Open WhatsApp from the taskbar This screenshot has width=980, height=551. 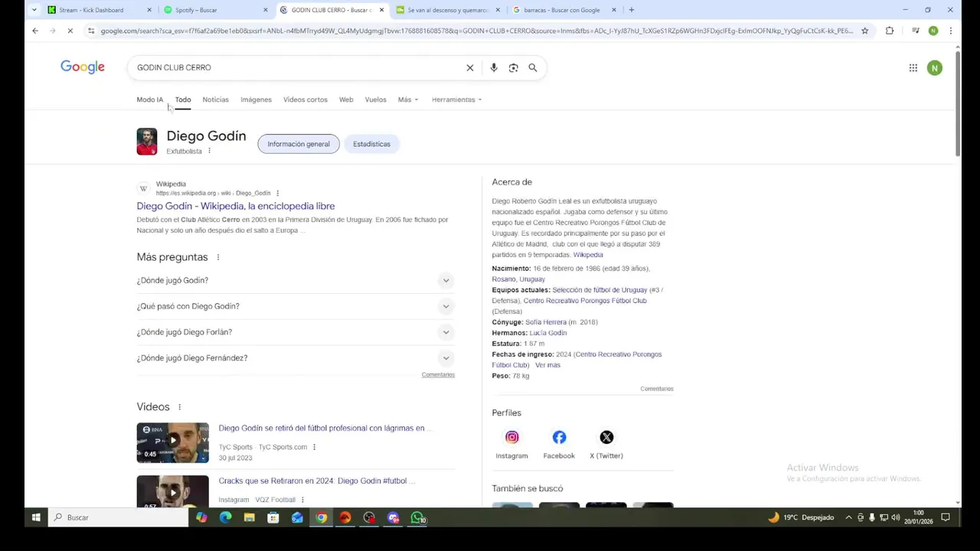[417, 517]
